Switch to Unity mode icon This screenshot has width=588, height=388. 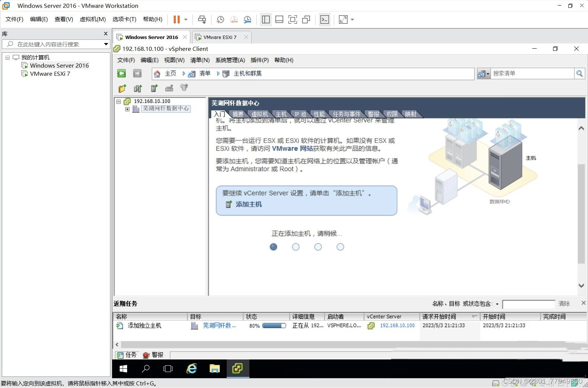coord(306,19)
